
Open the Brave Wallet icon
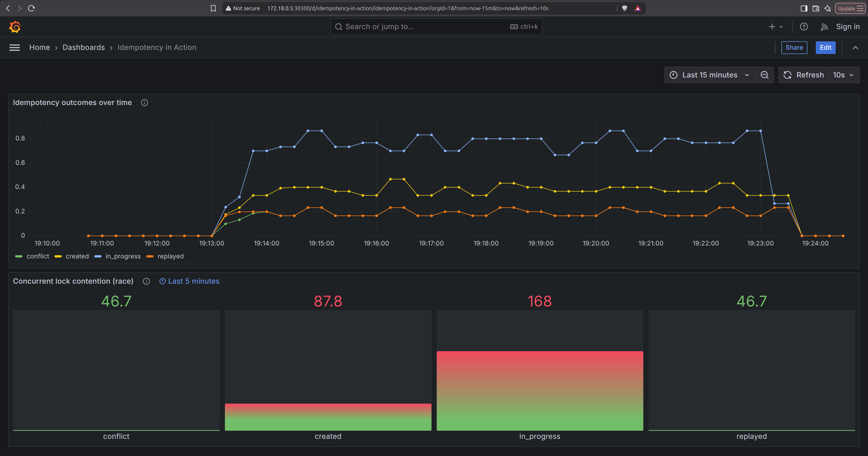click(x=816, y=8)
